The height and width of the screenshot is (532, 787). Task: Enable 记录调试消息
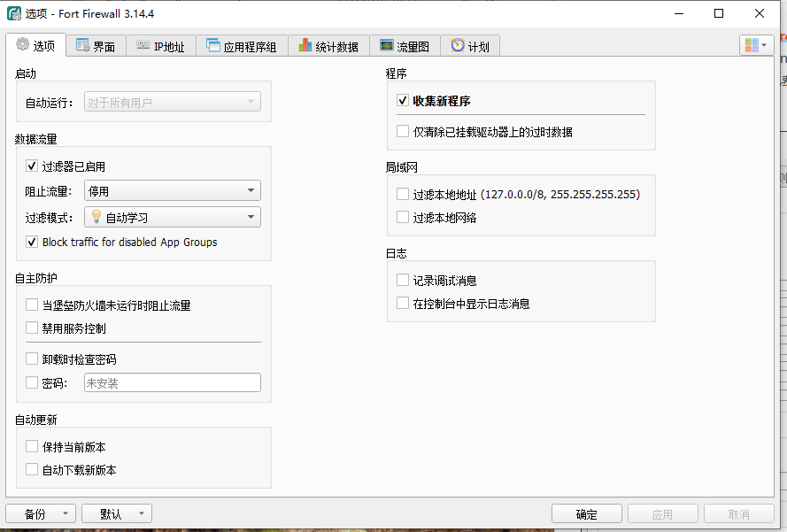coord(403,279)
